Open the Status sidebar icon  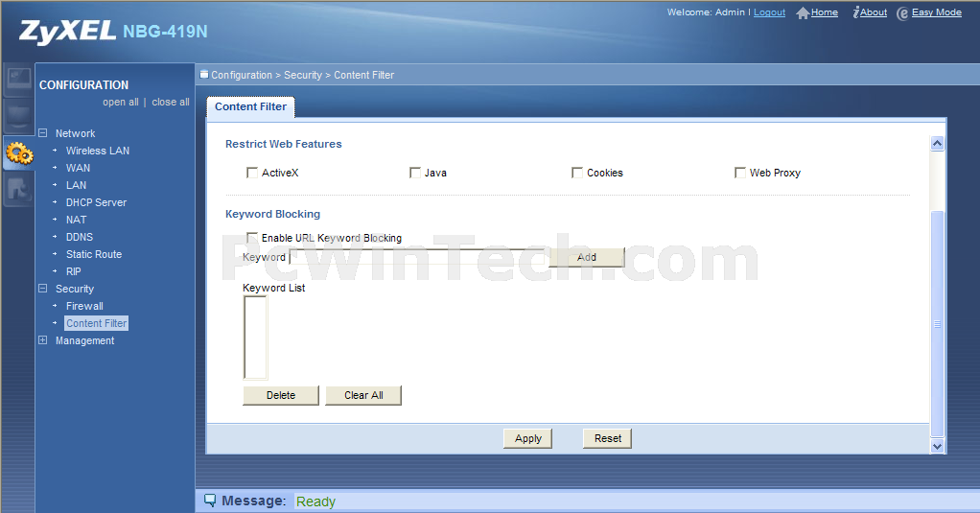pos(18,80)
